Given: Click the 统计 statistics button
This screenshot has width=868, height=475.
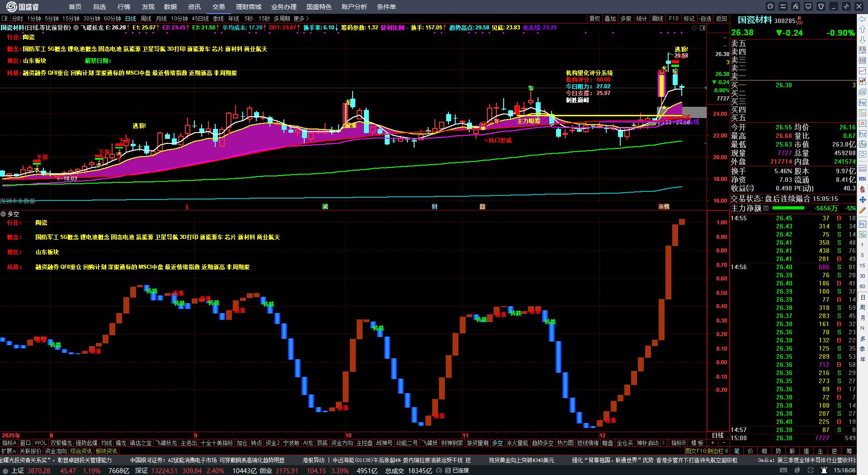Looking at the screenshot, I should pyautogui.click(x=642, y=19).
